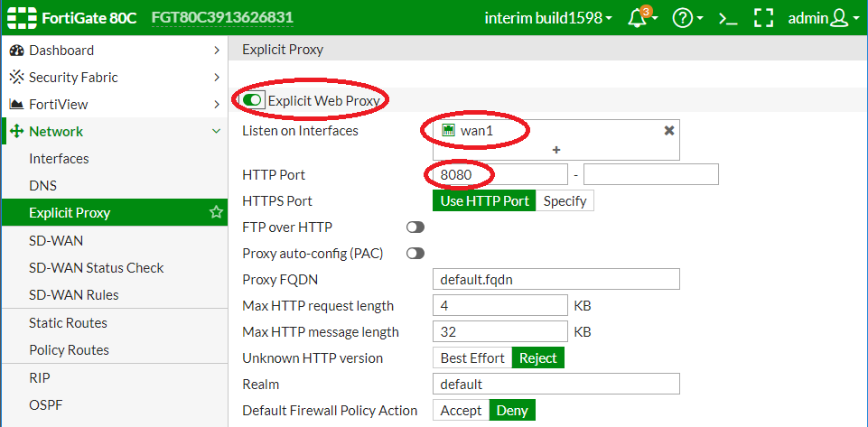Launch the CLI console icon
This screenshot has height=427, width=868.
point(728,19)
